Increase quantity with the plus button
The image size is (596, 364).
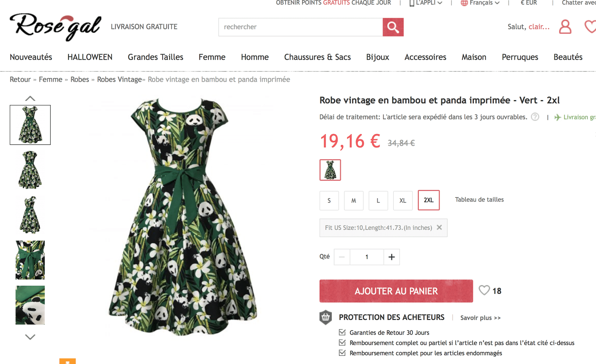(391, 257)
